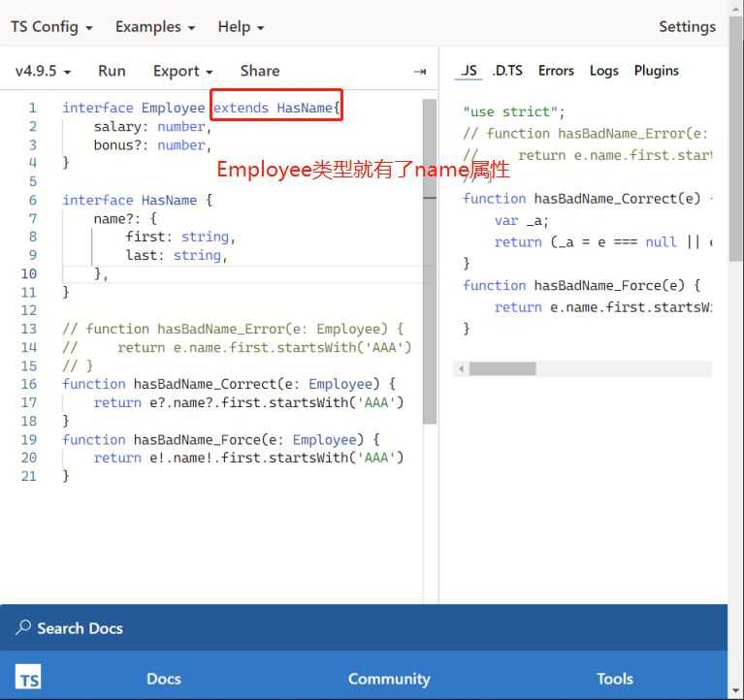Image resolution: width=744 pixels, height=700 pixels.
Task: Click the page scrollbar down arrow
Action: (x=735, y=690)
